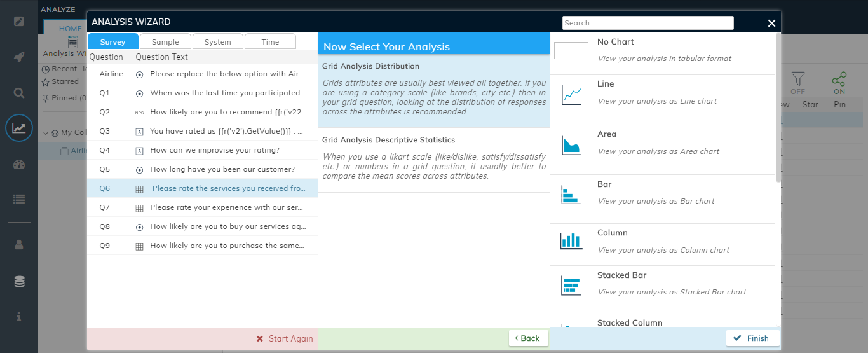The image size is (868, 353).
Task: Click the grid icon for Q9 row
Action: (x=140, y=246)
